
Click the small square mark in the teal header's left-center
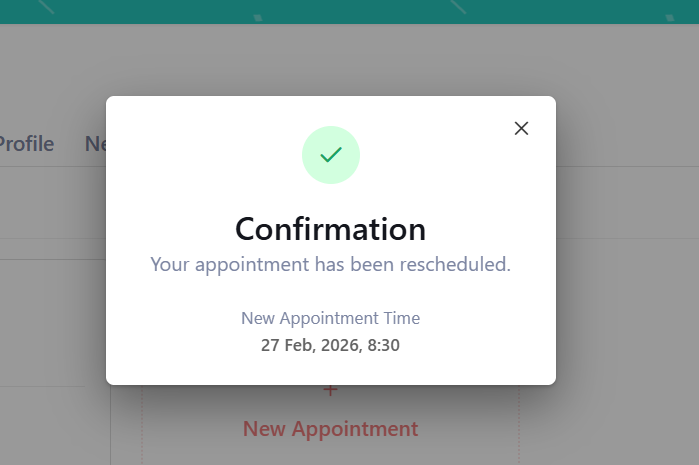point(258,17)
